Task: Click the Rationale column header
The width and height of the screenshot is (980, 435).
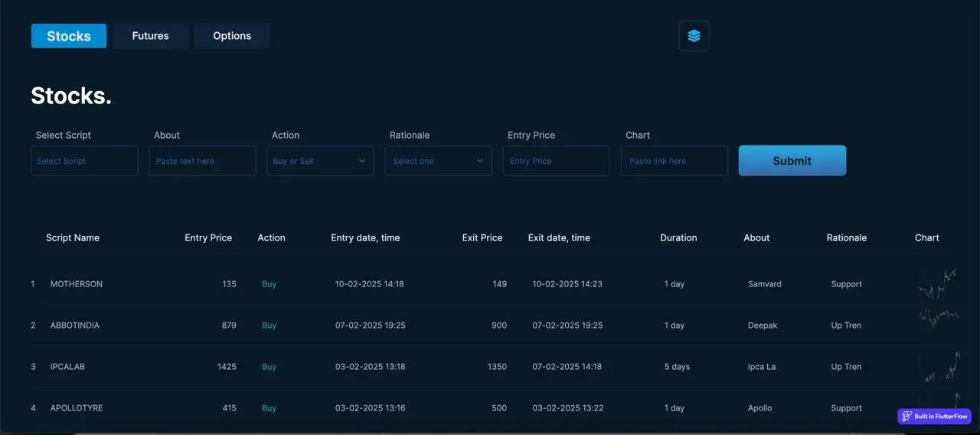Action: (x=847, y=238)
